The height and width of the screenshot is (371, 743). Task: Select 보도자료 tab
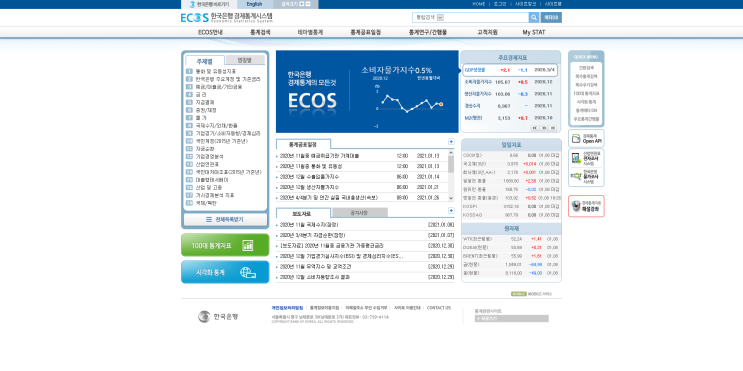[x=303, y=213]
